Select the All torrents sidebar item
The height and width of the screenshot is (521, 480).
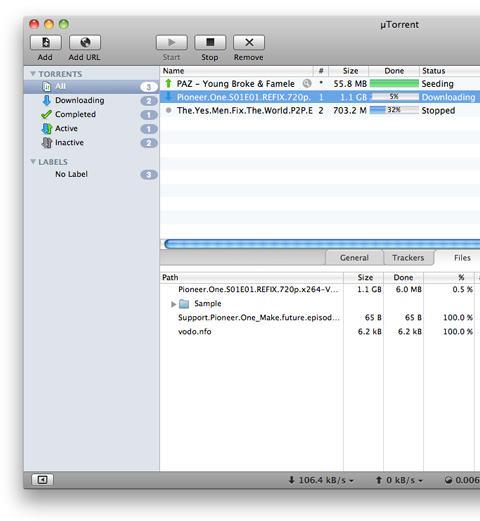tap(91, 87)
